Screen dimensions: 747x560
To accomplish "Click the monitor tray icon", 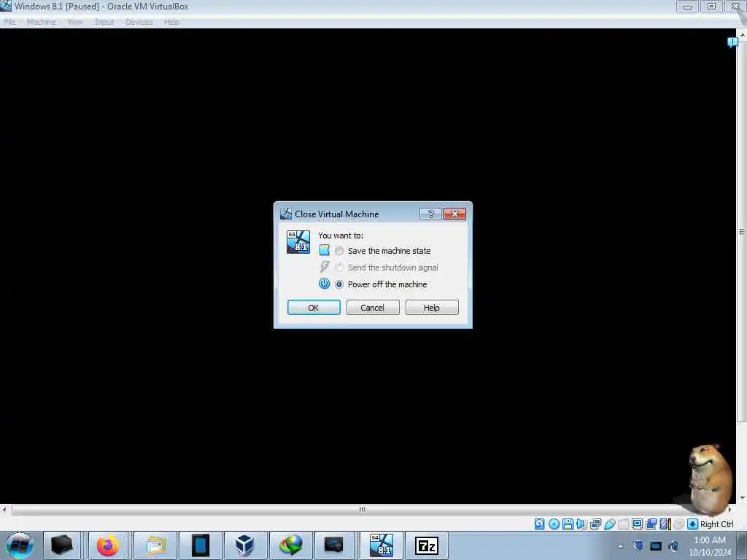I will pos(656,546).
